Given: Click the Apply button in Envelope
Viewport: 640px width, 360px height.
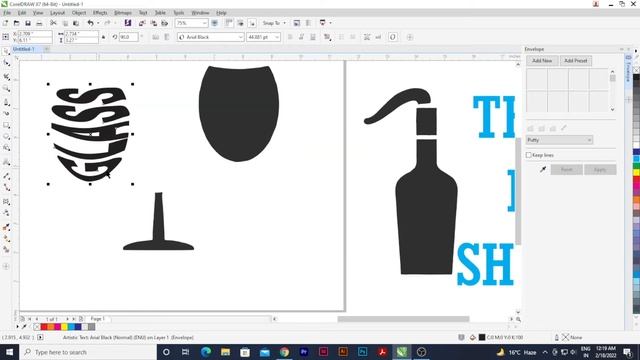Looking at the screenshot, I should tap(600, 169).
